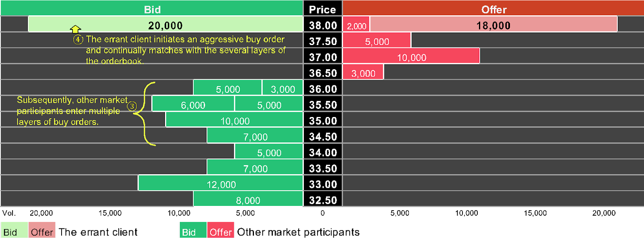Image resolution: width=644 pixels, height=238 pixels.
Task: Click the yellow up arrow under the 20,000 bid
Action: (76, 29)
